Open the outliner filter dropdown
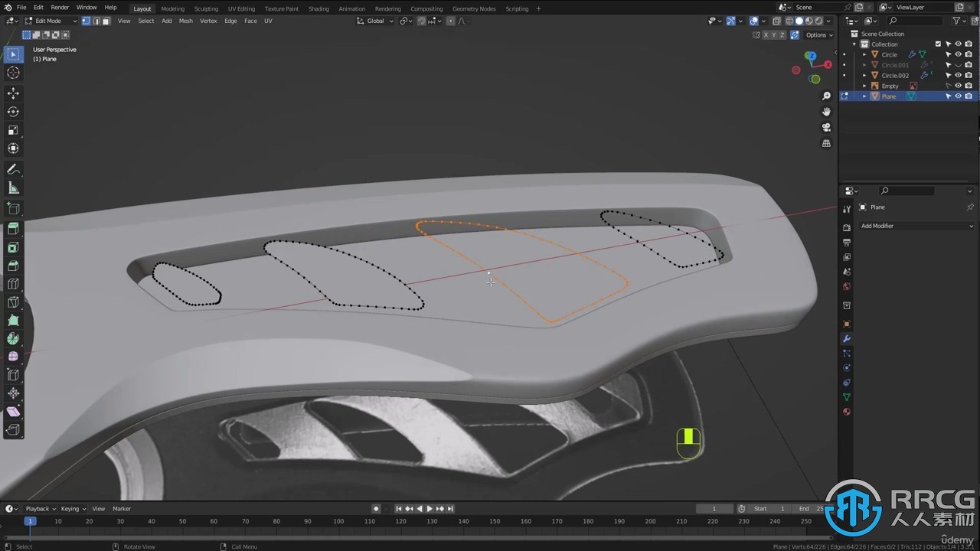The height and width of the screenshot is (551, 980). (x=960, y=21)
